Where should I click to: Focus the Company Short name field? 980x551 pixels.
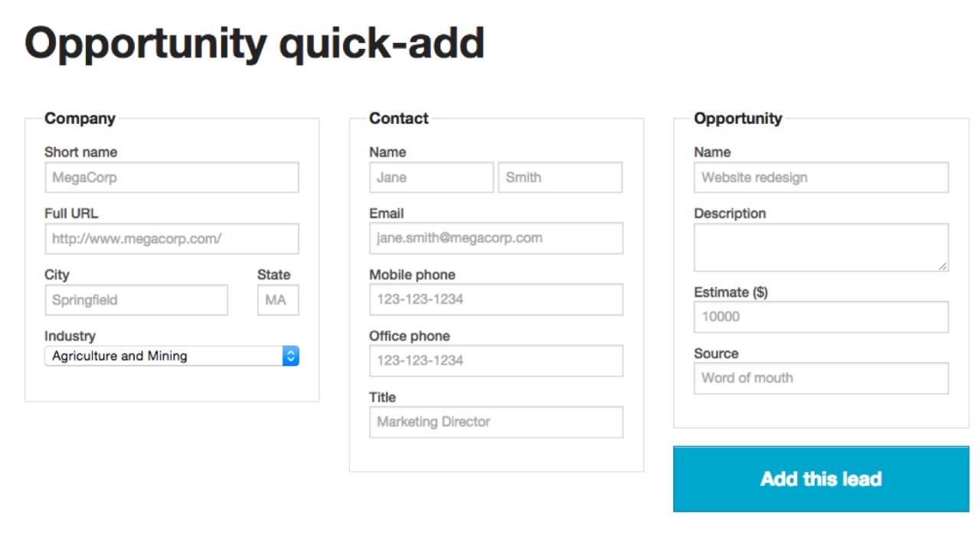(171, 178)
